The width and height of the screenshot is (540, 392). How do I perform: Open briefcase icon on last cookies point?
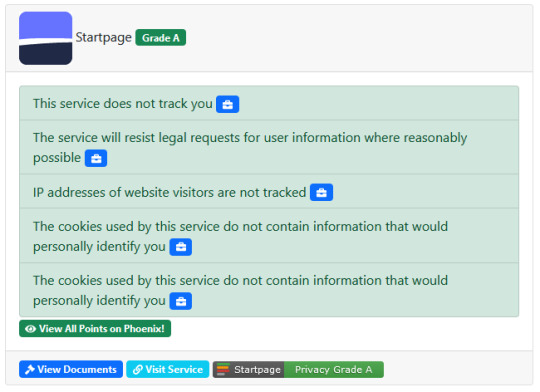pos(181,301)
